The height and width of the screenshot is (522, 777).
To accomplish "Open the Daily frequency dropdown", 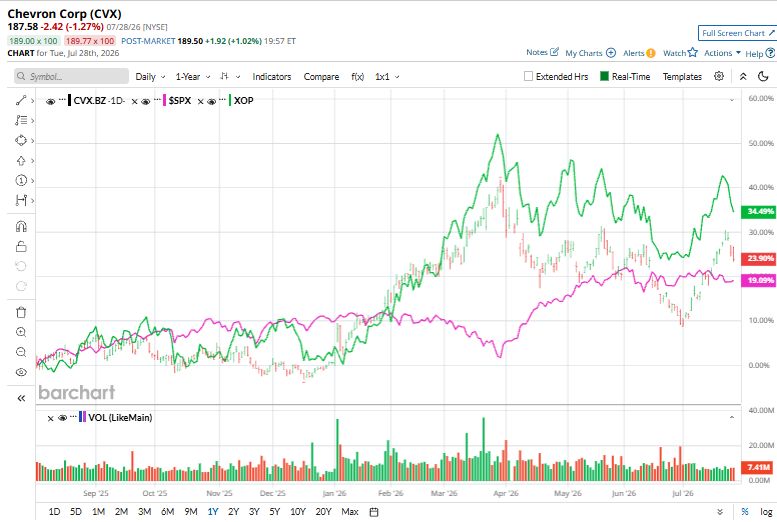I will point(150,76).
